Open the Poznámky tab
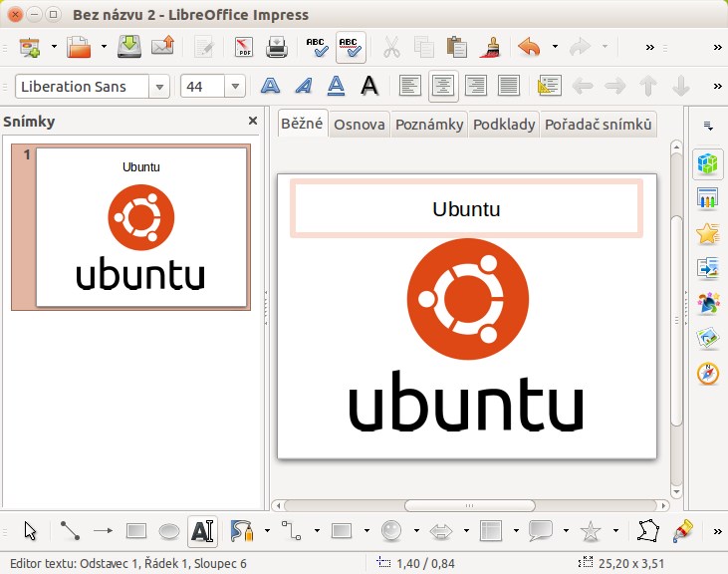 point(429,125)
